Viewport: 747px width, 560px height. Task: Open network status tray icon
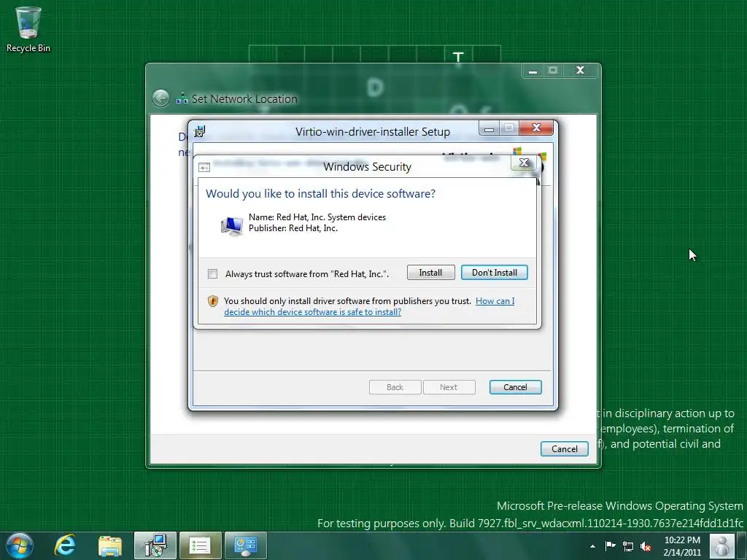(628, 546)
